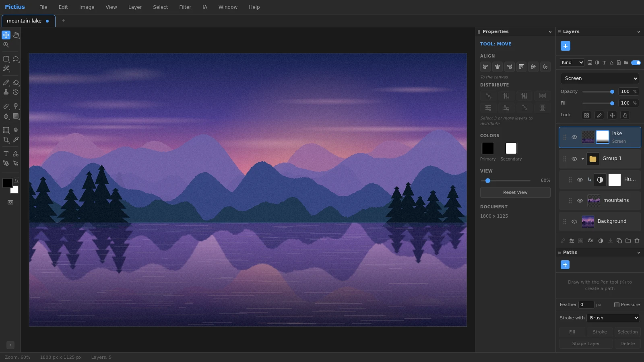
Task: Open the Kind filter dropdown
Action: [572, 62]
